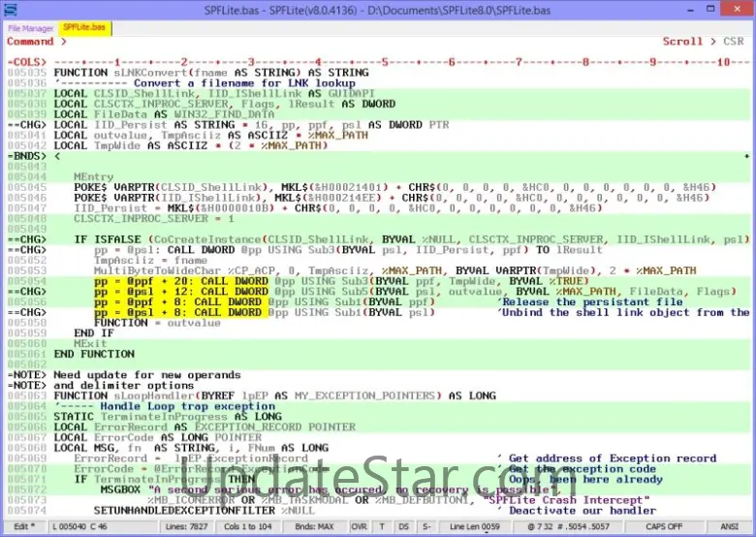
Task: Click the ANSI encoding status box
Action: [729, 526]
